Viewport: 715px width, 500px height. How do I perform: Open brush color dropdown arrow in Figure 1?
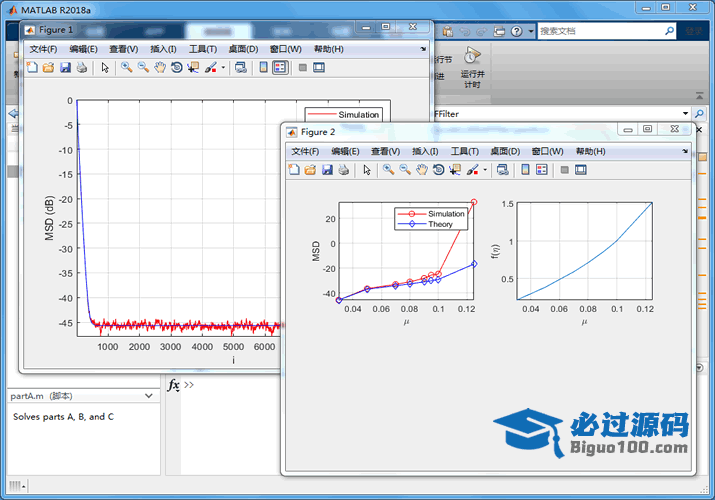tap(223, 67)
